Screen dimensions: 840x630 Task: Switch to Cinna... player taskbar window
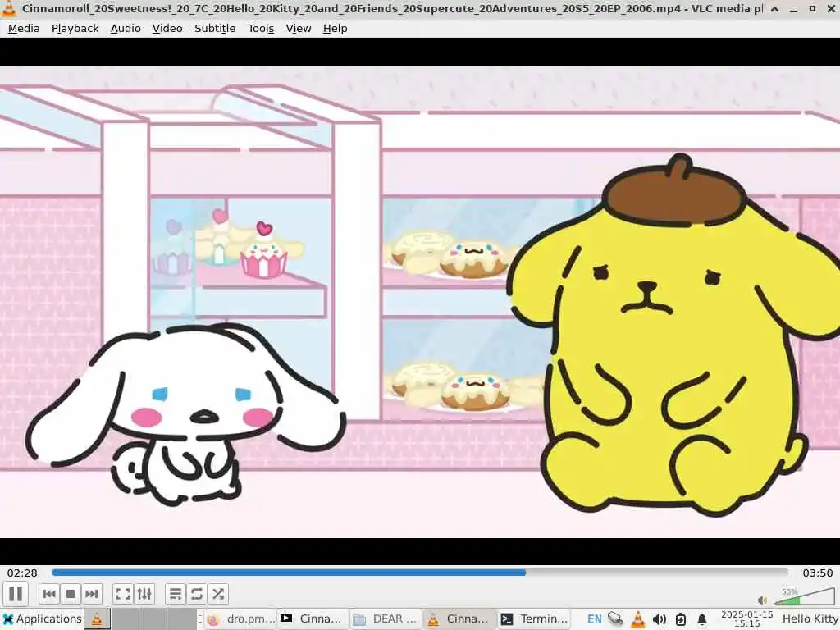click(313, 619)
